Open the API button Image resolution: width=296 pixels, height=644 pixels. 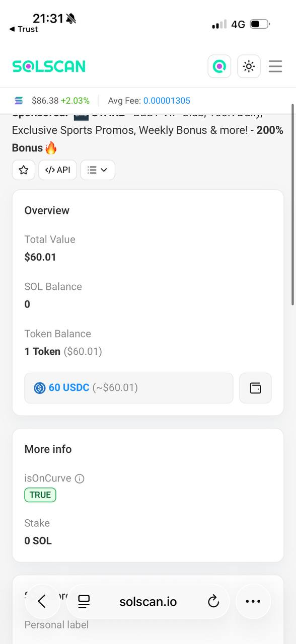[x=58, y=170]
